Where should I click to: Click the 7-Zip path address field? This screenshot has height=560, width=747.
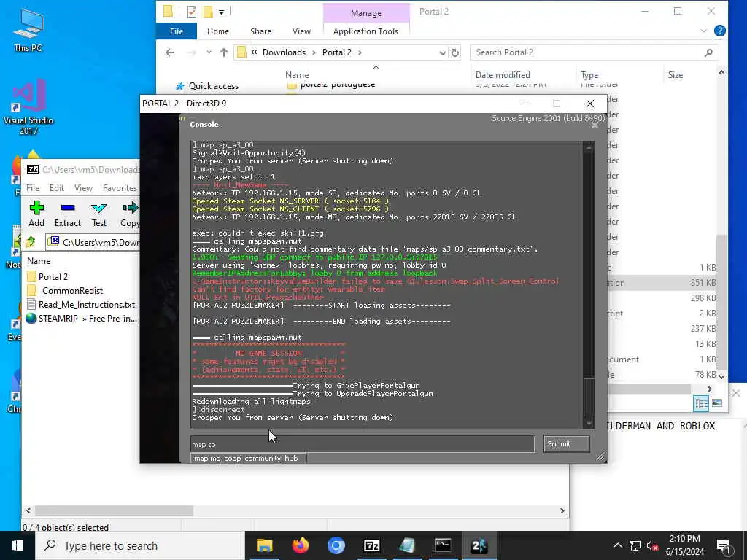(x=93, y=242)
